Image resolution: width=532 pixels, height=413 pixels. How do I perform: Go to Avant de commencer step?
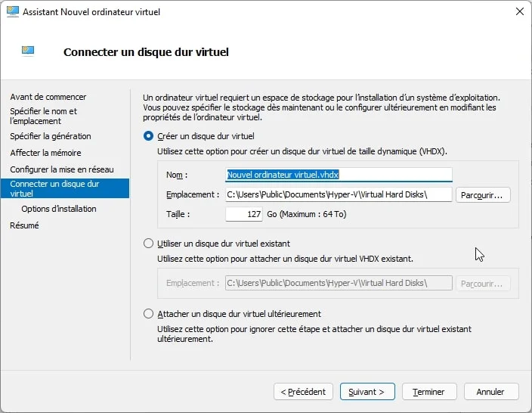pos(48,97)
